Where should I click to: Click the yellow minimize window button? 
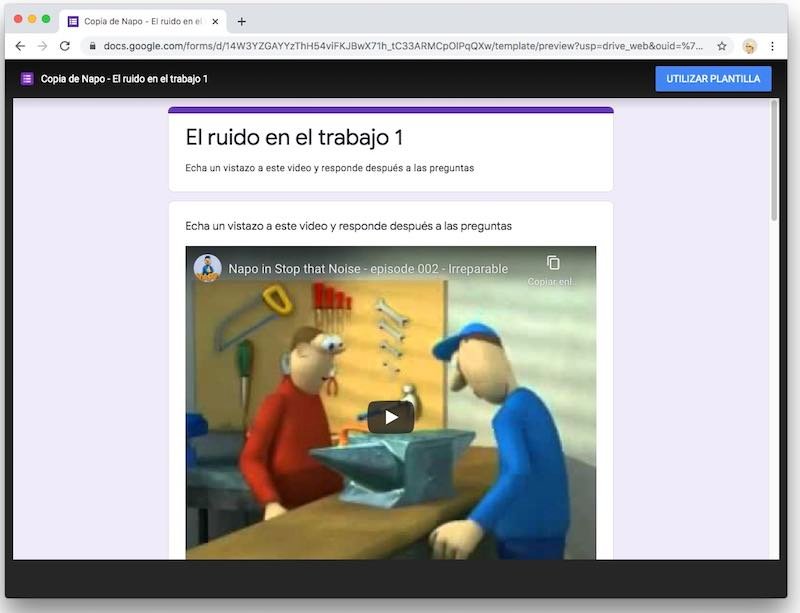[x=32, y=19]
